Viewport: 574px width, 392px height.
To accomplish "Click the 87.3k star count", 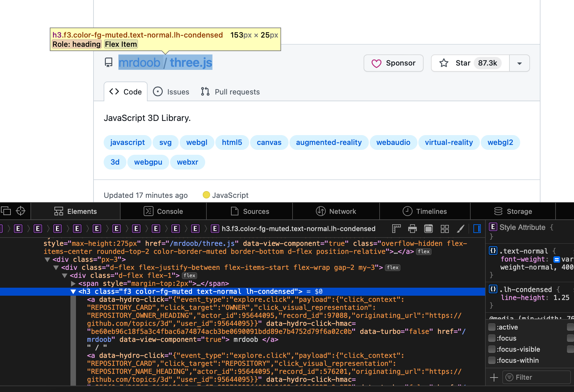I will 488,63.
